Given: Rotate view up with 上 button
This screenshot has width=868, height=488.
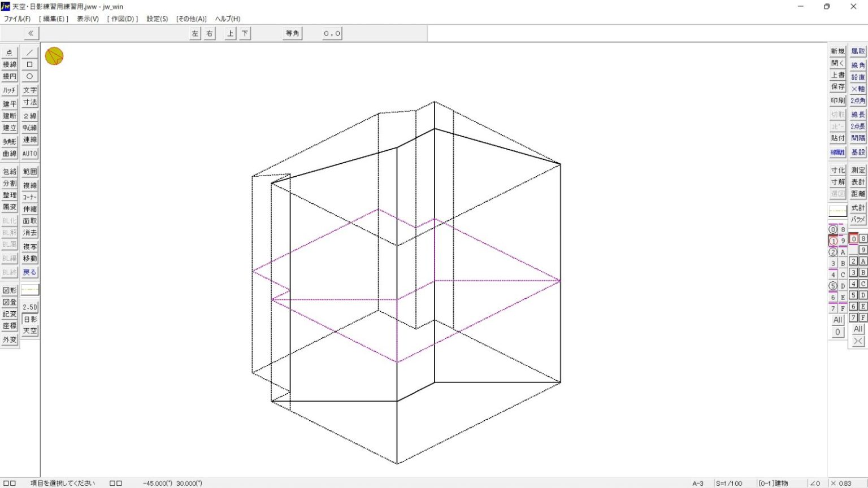Looking at the screenshot, I should [x=230, y=33].
